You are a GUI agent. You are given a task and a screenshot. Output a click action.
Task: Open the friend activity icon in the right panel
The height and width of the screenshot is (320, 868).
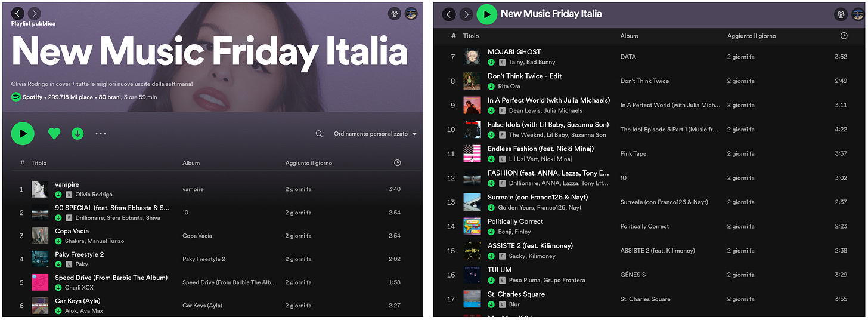point(841,14)
